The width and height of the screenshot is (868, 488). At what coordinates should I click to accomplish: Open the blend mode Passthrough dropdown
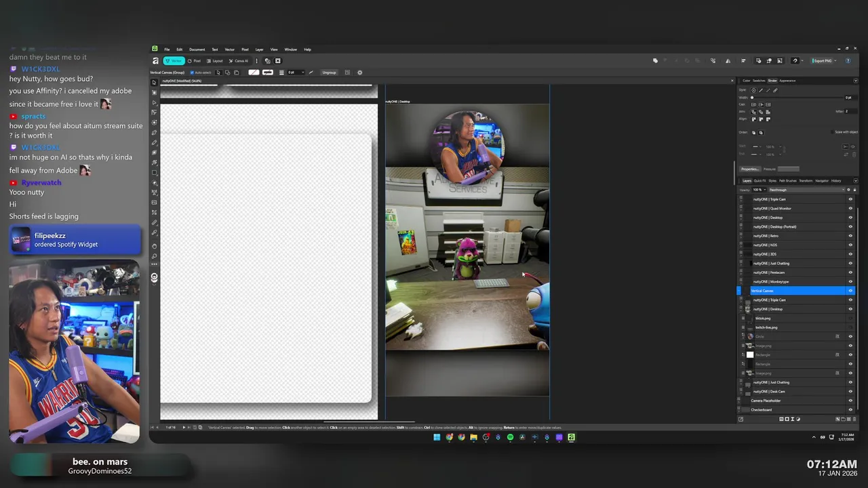[806, 190]
